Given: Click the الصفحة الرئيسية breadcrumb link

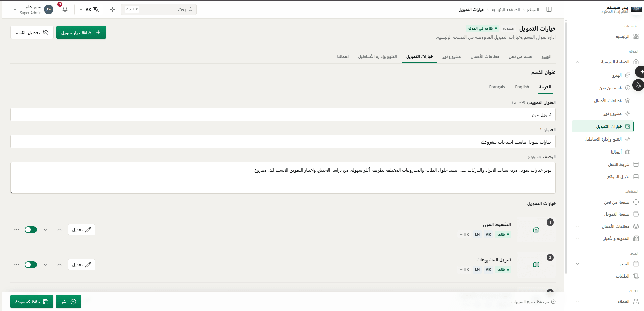Looking at the screenshot, I should pyautogui.click(x=505, y=10).
